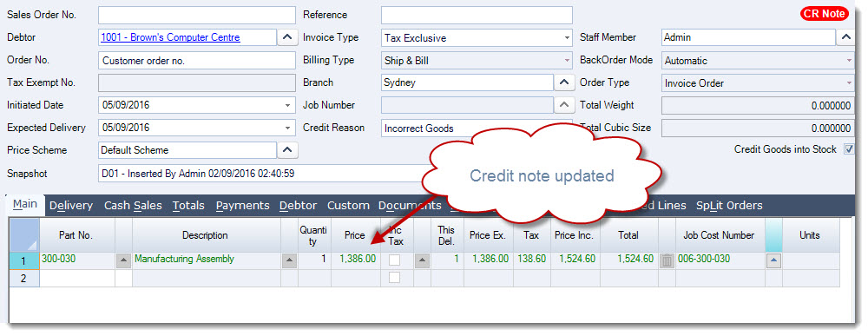This screenshot has width=868, height=336.
Task: Open the Cash Sales tab
Action: coord(133,206)
